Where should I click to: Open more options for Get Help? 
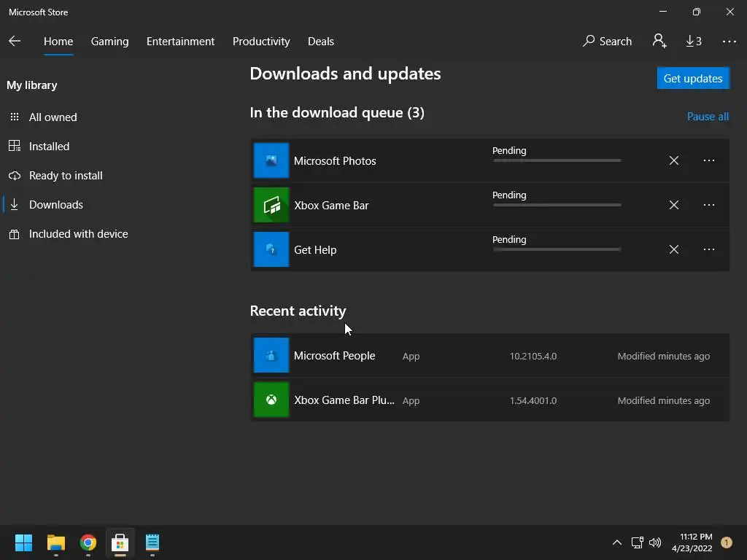[x=709, y=249]
